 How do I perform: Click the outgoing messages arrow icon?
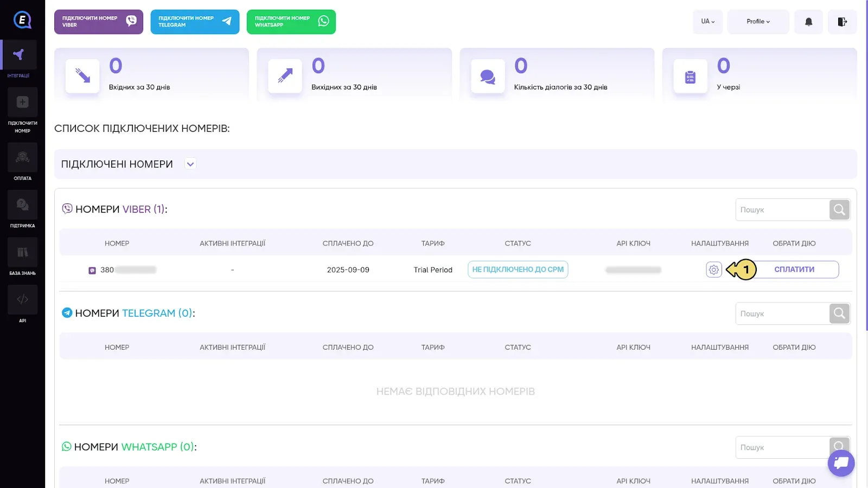point(285,76)
